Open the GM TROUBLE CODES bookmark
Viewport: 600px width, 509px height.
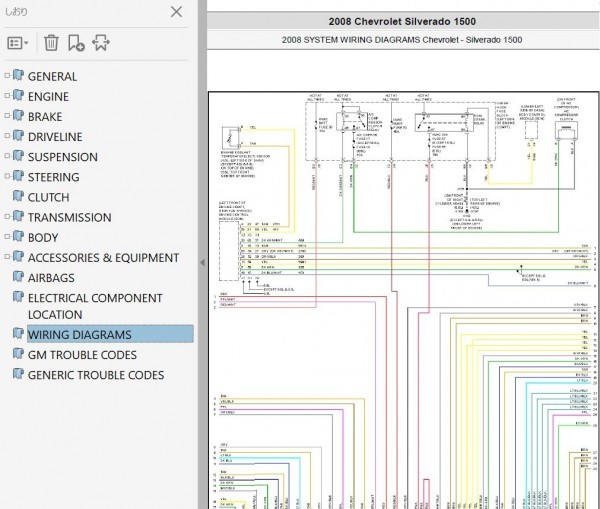82,355
